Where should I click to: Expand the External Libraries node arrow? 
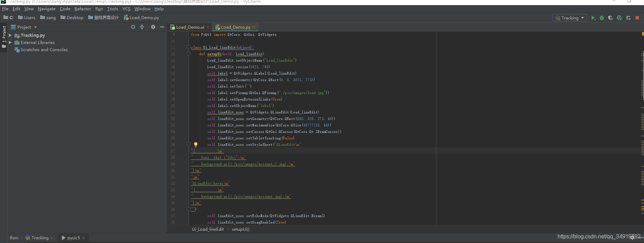(10, 43)
